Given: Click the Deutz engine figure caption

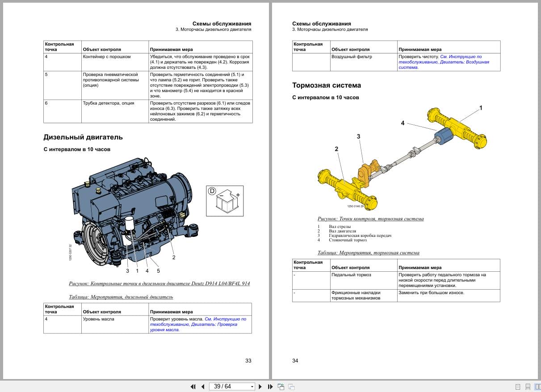Looking at the screenshot, I should 159,284.
